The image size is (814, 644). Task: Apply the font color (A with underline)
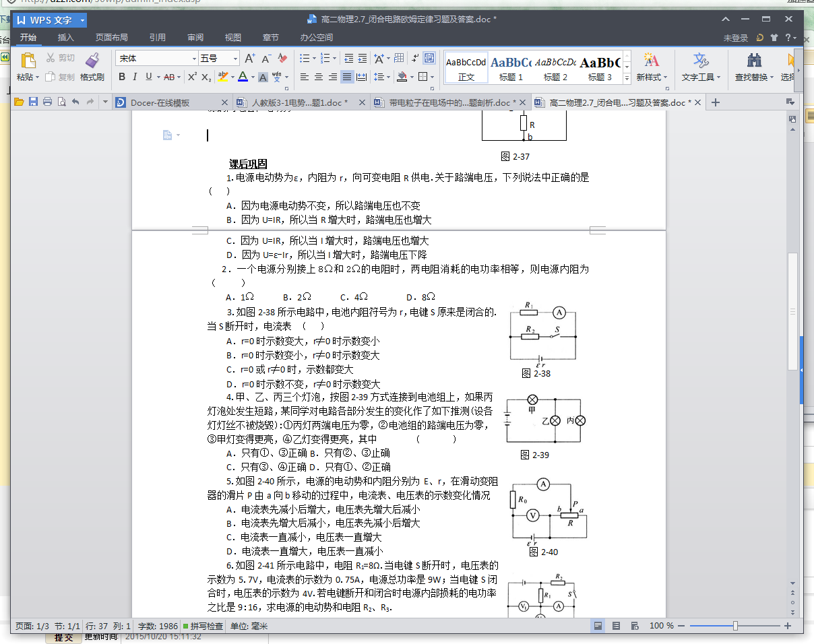(243, 77)
